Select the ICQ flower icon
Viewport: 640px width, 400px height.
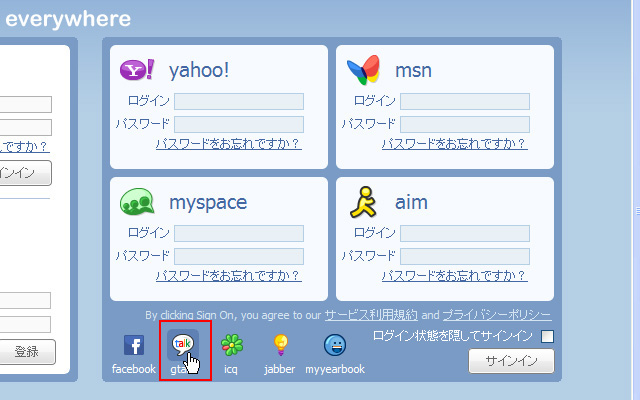pyautogui.click(x=232, y=345)
